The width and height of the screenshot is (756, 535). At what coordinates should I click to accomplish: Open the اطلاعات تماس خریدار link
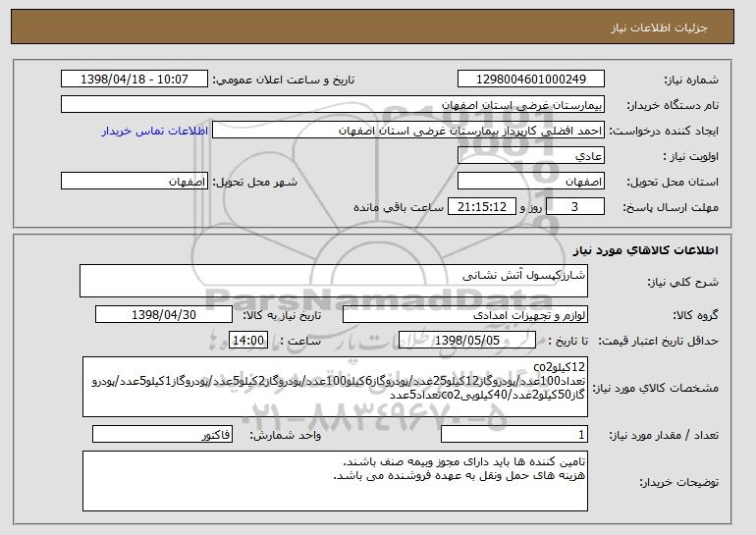coord(155,131)
